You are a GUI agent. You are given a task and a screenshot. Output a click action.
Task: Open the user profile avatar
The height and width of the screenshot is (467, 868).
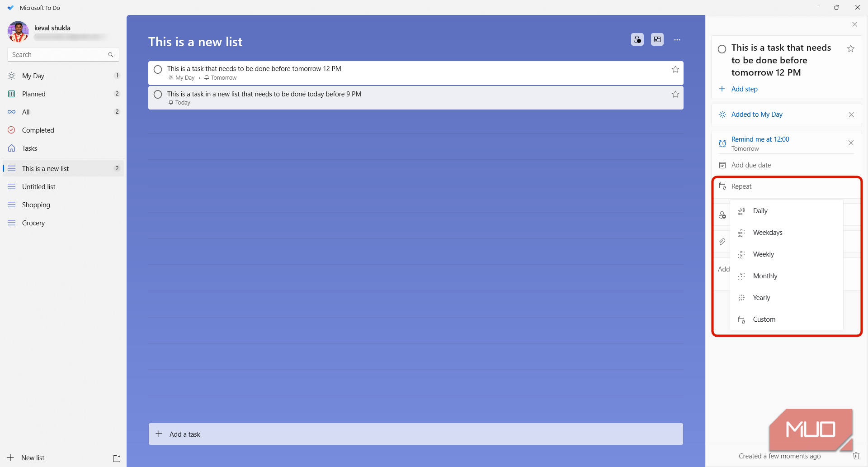point(18,32)
